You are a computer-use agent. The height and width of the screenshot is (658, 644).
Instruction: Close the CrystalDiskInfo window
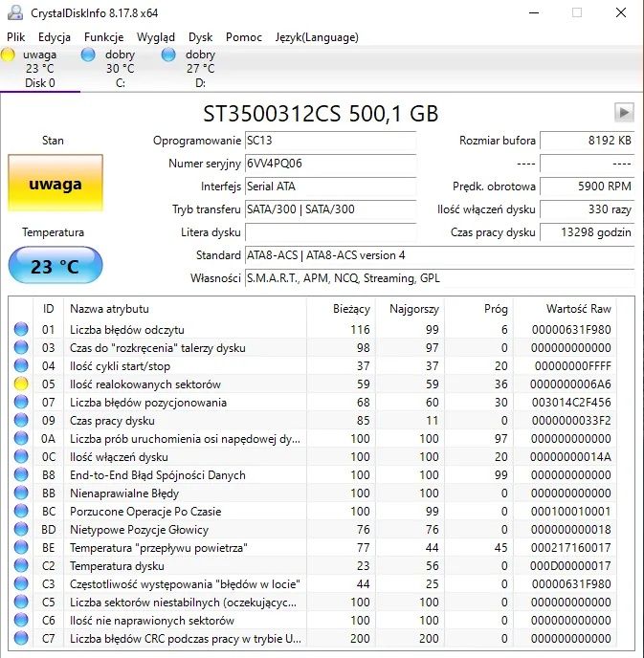click(621, 12)
